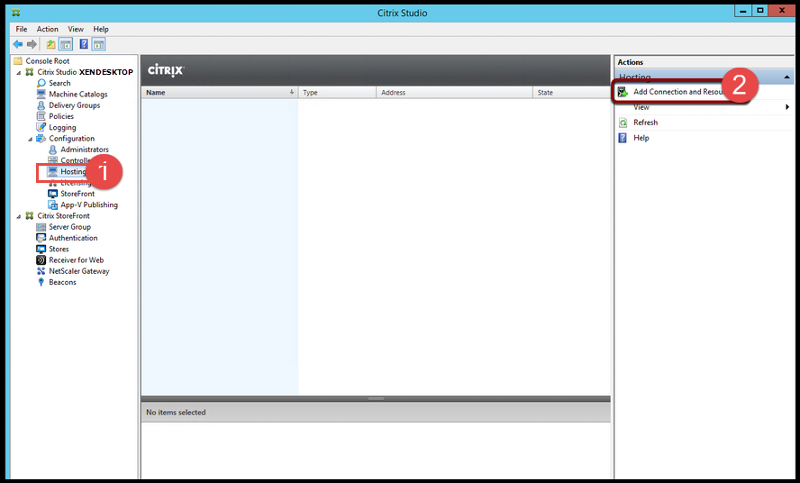Select Administrators under Configuration
The image size is (800, 483).
(x=85, y=149)
